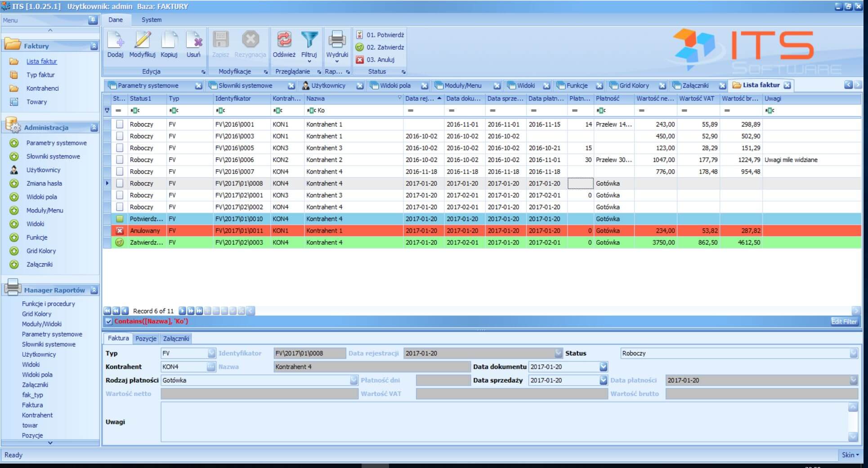The height and width of the screenshot is (468, 868).
Task: Tick the checkbox for invoice FV\2017\02\0001
Action: click(x=120, y=195)
